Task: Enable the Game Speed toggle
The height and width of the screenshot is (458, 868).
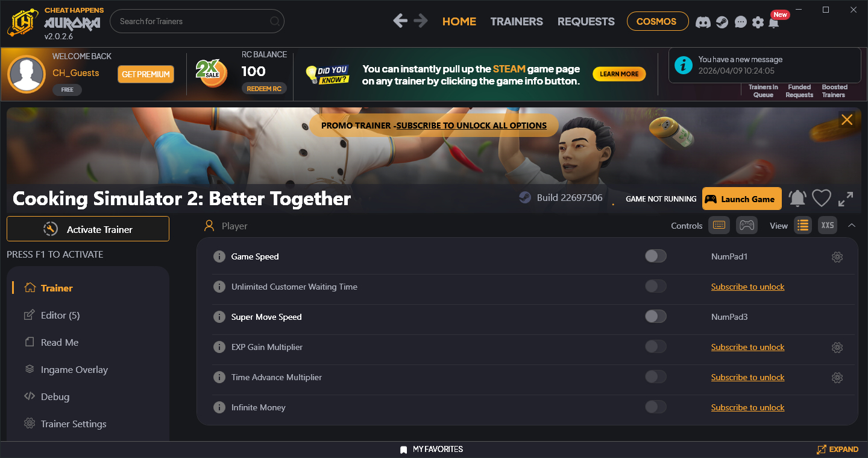Action: [x=656, y=256]
